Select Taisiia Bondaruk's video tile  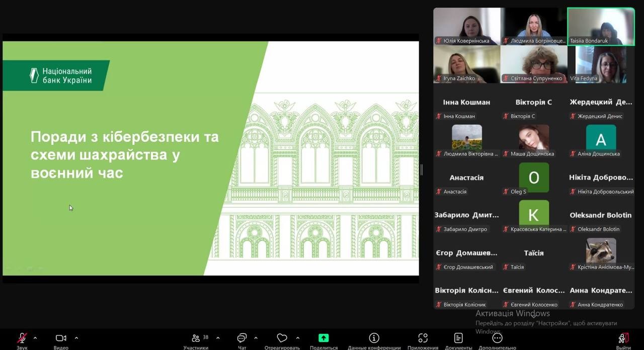(x=601, y=26)
